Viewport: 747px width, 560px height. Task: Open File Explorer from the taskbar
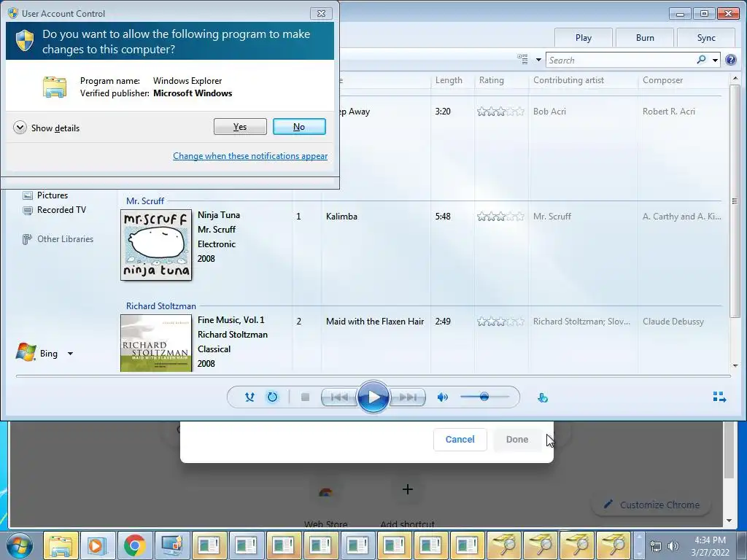point(61,545)
